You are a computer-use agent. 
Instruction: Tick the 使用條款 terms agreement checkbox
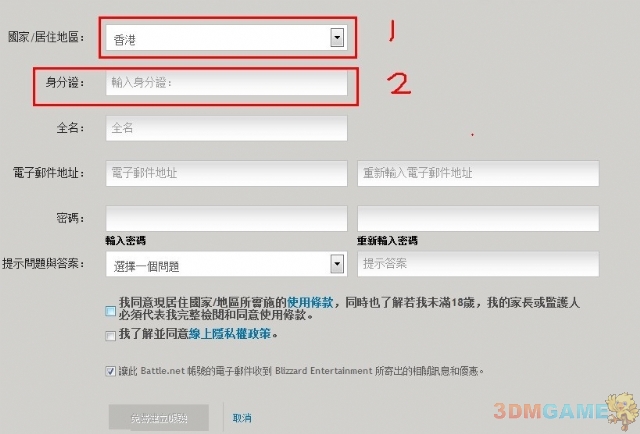pyautogui.click(x=110, y=311)
